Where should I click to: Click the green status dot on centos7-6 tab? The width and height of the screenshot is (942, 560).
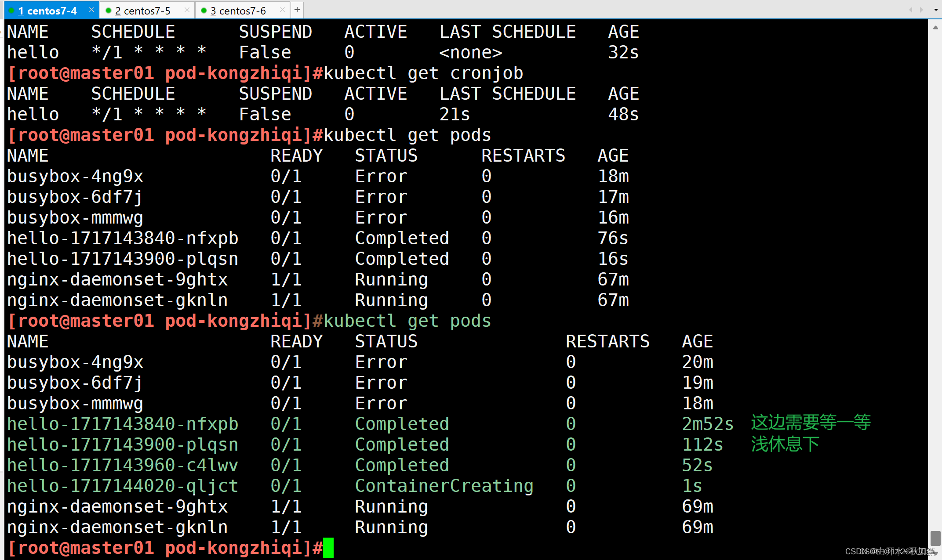(204, 11)
